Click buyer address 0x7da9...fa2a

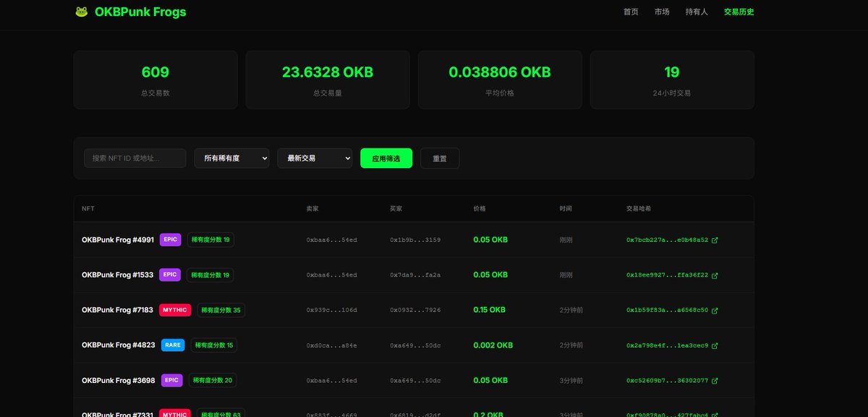click(x=415, y=275)
